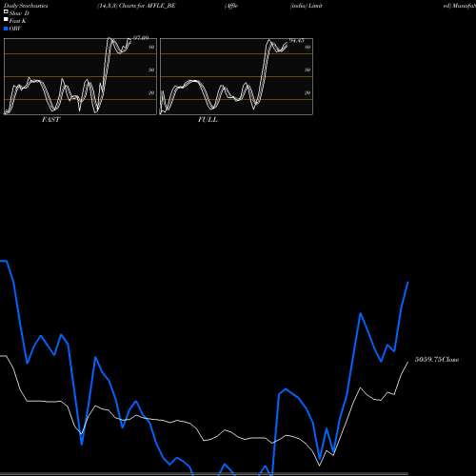
Task: Open the FAST stochastics chart panel
Action: click(x=80, y=76)
